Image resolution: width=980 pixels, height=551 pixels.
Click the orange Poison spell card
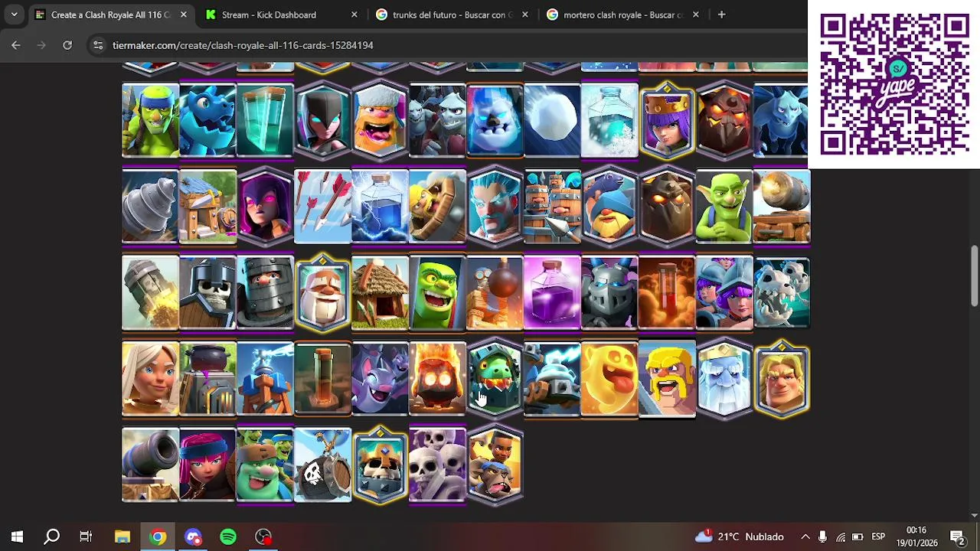point(667,292)
